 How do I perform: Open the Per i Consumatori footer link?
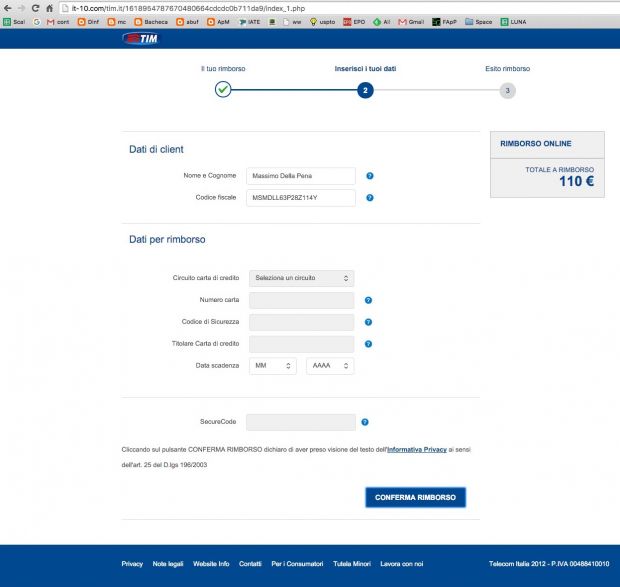coord(297,564)
